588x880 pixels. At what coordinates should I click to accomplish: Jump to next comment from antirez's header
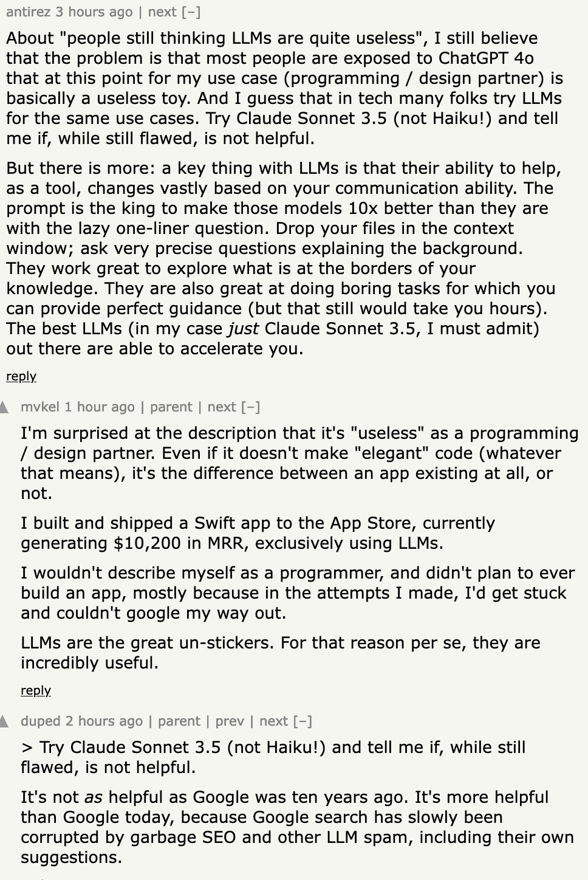click(162, 12)
